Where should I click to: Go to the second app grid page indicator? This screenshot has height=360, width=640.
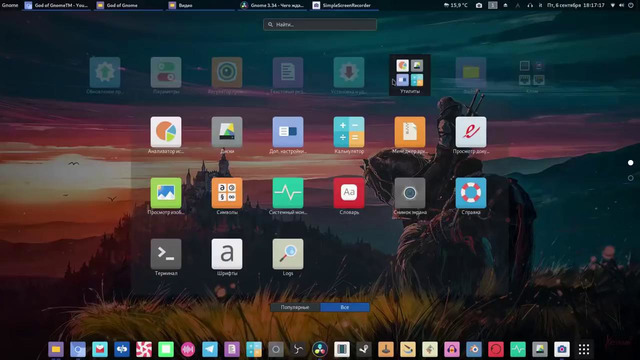pyautogui.click(x=631, y=178)
